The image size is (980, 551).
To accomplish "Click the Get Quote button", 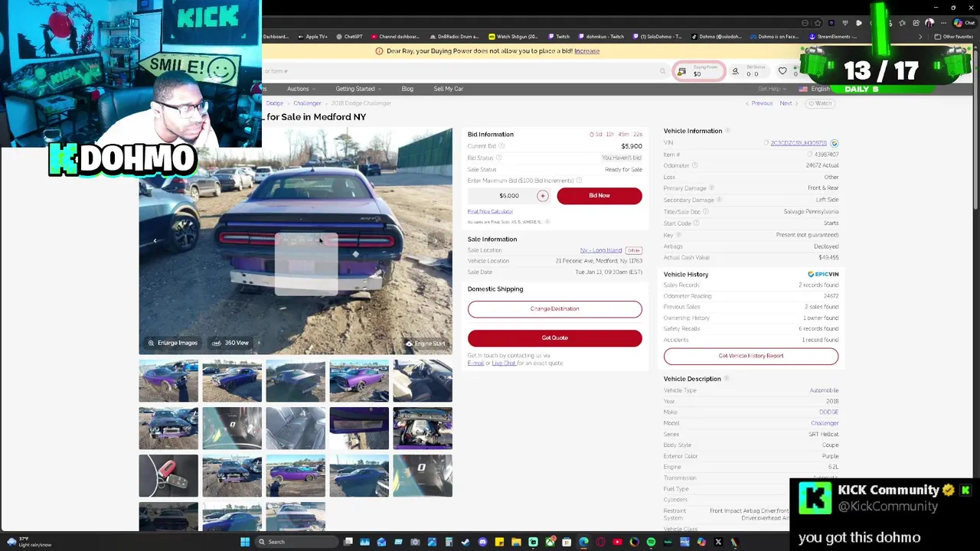I will (554, 337).
